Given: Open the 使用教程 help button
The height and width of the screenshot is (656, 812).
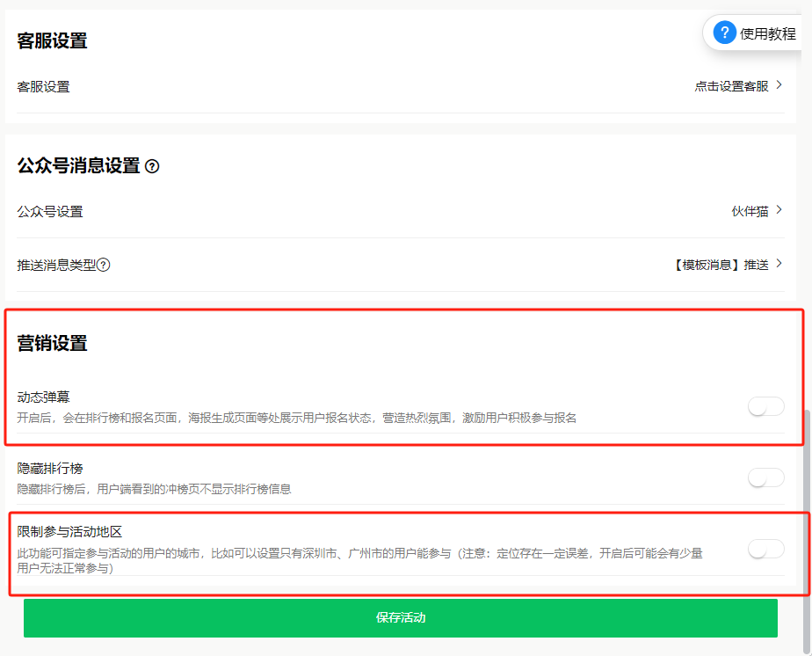Looking at the screenshot, I should click(x=754, y=33).
